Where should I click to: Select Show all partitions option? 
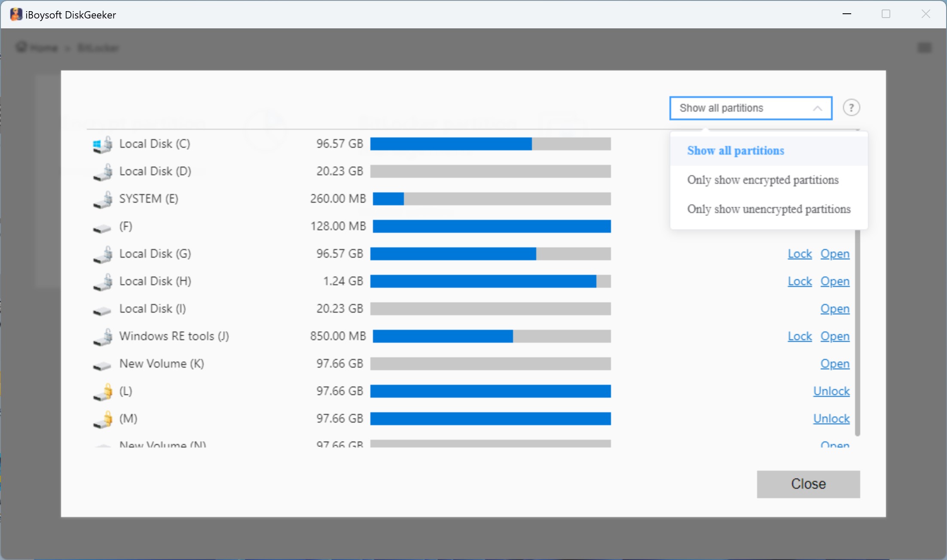coord(736,150)
